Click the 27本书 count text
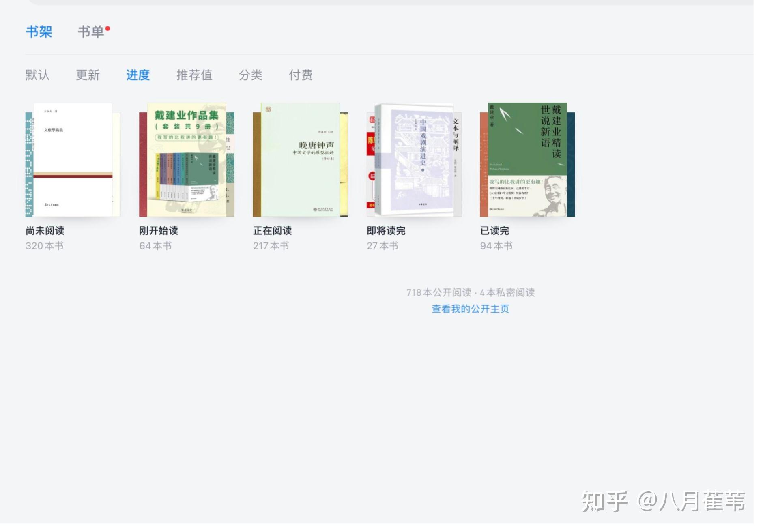This screenshot has height=532, width=765. coord(382,246)
